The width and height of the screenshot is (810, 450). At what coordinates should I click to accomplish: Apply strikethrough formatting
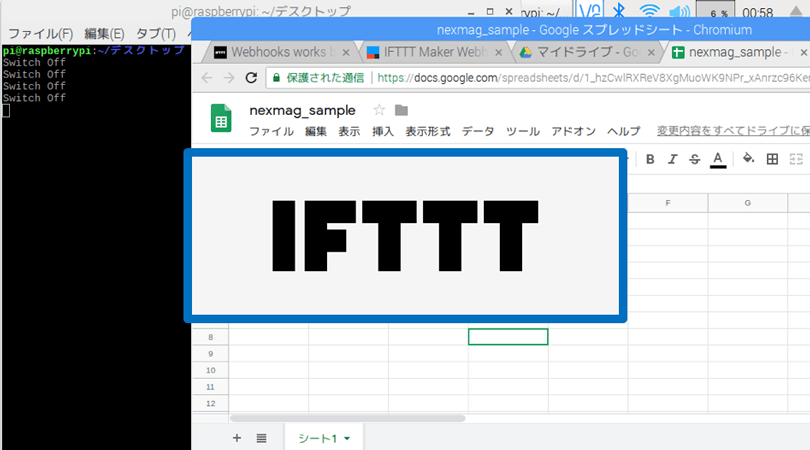[695, 159]
